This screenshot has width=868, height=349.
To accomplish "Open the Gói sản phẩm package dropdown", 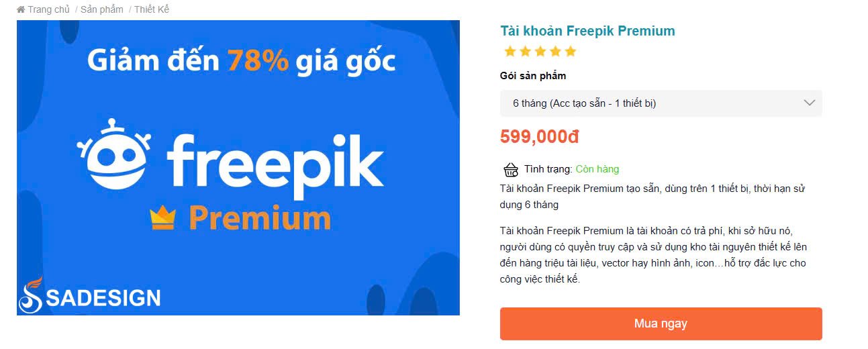I will [661, 103].
